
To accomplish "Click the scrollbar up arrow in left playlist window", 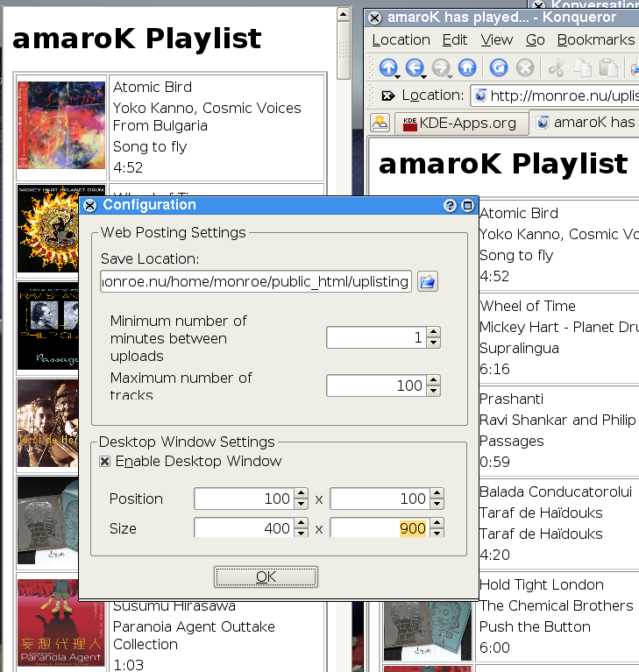I will pyautogui.click(x=343, y=14).
